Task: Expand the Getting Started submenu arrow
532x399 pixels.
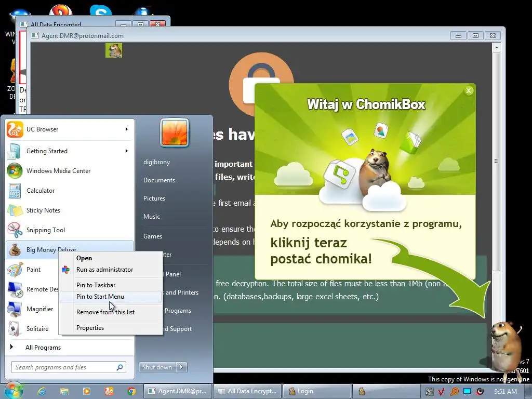Action: (x=127, y=151)
